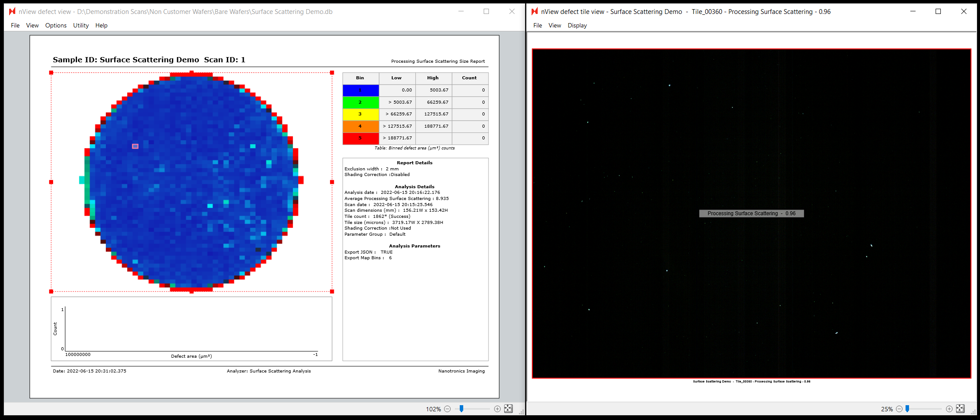Screen dimensions: 980x420
Task: Zoom out of the defect tile image
Action: [x=899, y=409]
